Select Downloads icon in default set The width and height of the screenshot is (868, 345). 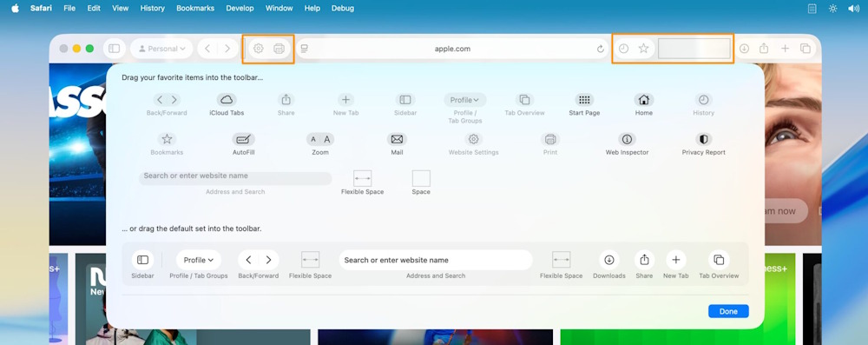tap(609, 260)
